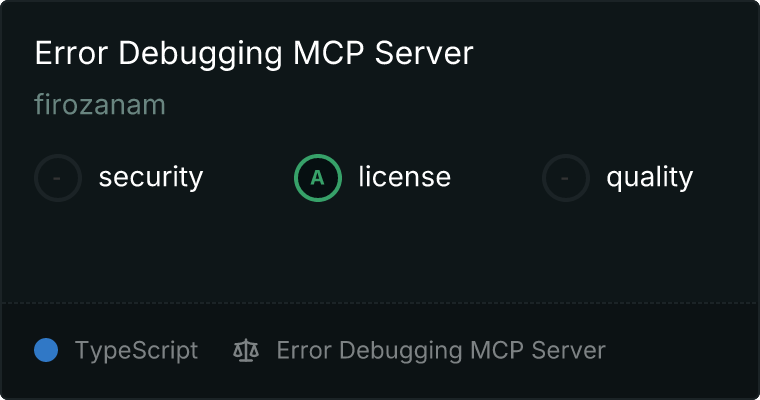Image resolution: width=760 pixels, height=400 pixels.
Task: Click the letter A inside the license ring
Action: (x=317, y=178)
